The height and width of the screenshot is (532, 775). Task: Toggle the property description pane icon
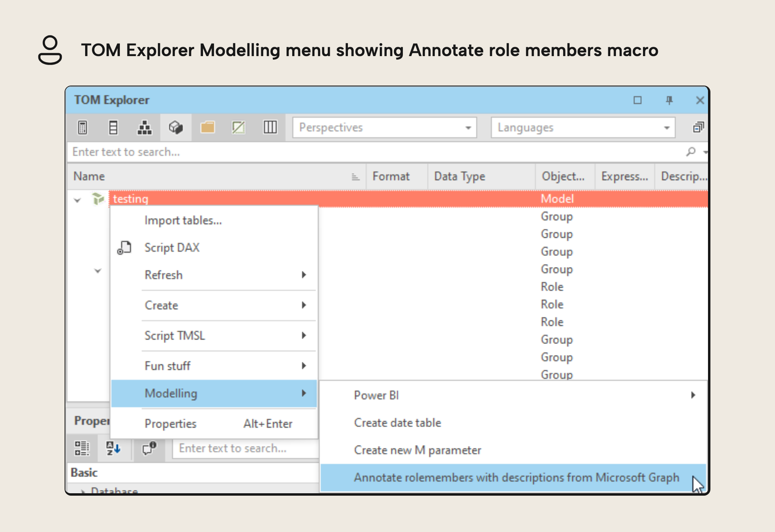coord(149,448)
